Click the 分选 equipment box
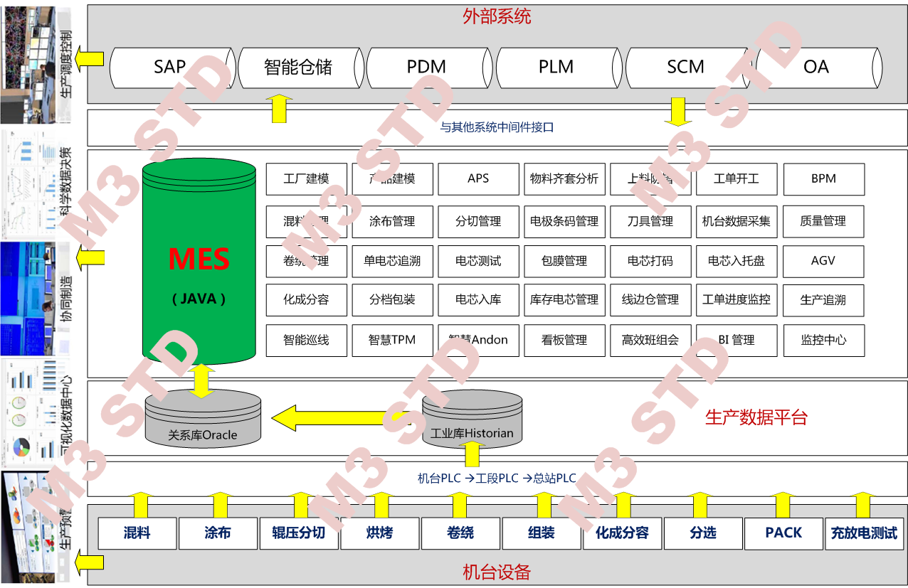The width and height of the screenshot is (908, 588). pyautogui.click(x=703, y=533)
